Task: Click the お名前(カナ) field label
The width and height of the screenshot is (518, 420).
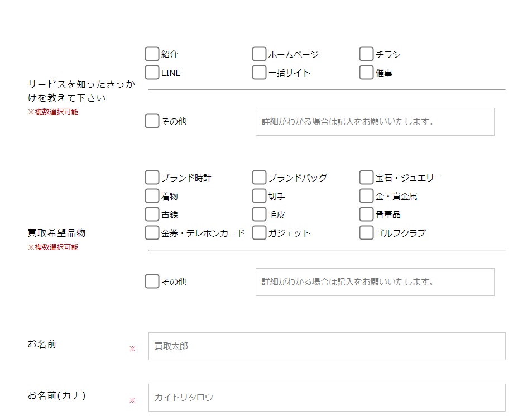Action: tap(57, 395)
